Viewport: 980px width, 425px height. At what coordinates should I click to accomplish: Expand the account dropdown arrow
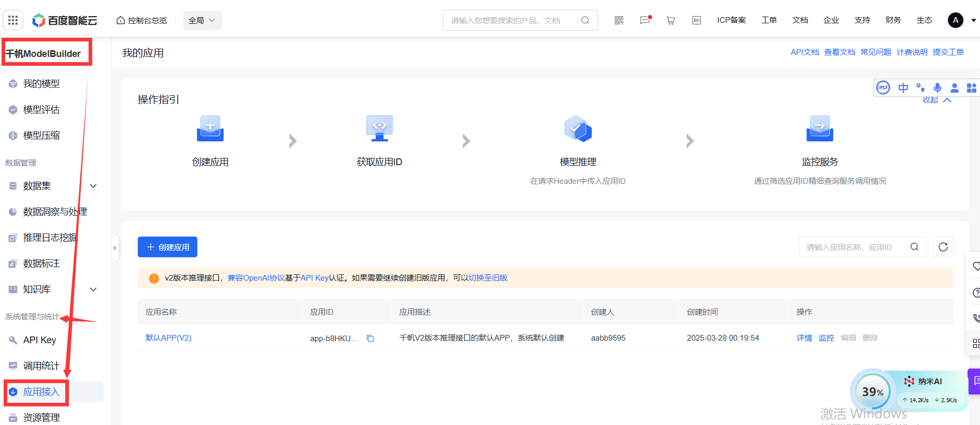coord(973,21)
